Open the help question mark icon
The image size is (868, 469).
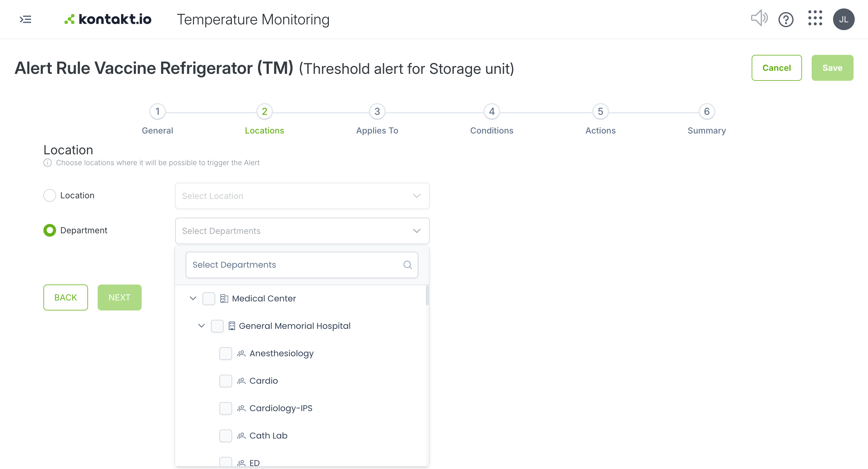coord(786,20)
